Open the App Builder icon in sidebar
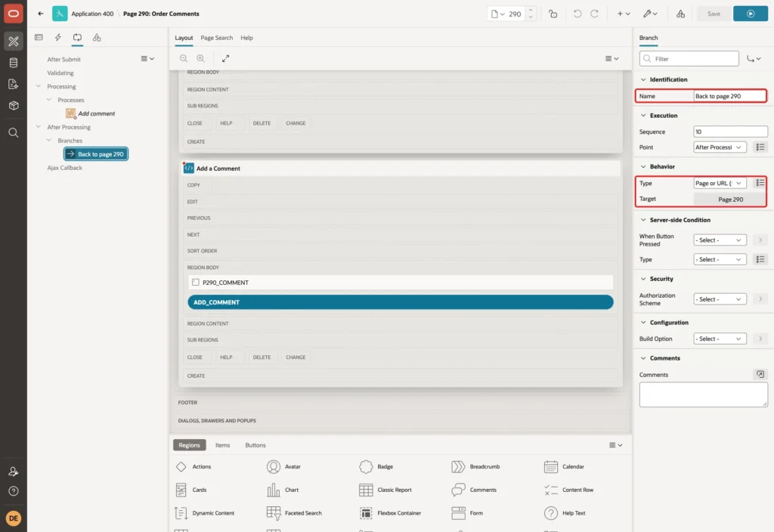Image resolution: width=774 pixels, height=532 pixels. 14,41
